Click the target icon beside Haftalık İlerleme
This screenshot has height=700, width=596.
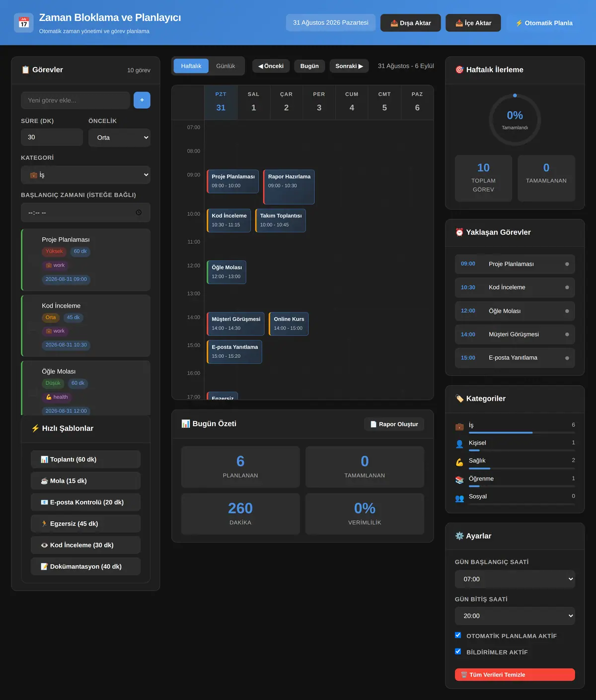[459, 70]
